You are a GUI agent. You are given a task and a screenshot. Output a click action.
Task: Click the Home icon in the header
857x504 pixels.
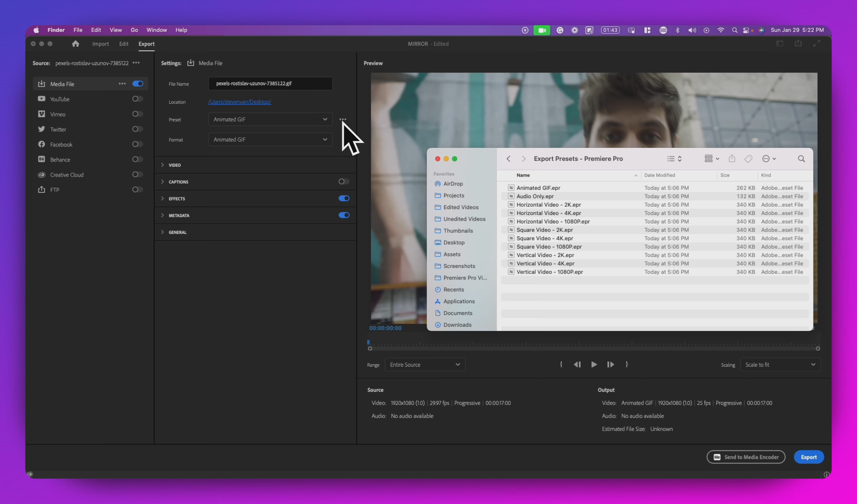tap(75, 44)
